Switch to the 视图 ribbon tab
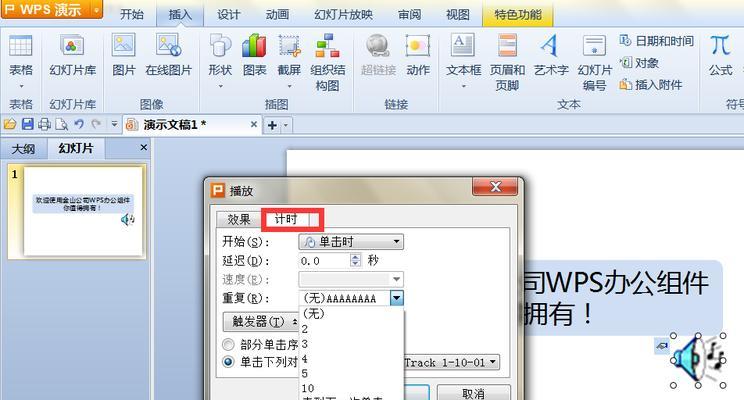 pyautogui.click(x=458, y=15)
